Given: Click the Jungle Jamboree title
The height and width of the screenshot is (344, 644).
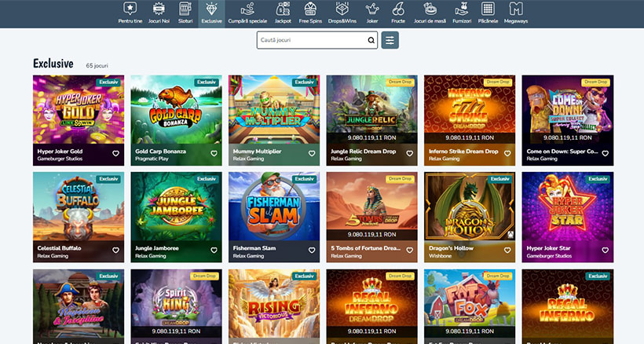Looking at the screenshot, I should 157,248.
